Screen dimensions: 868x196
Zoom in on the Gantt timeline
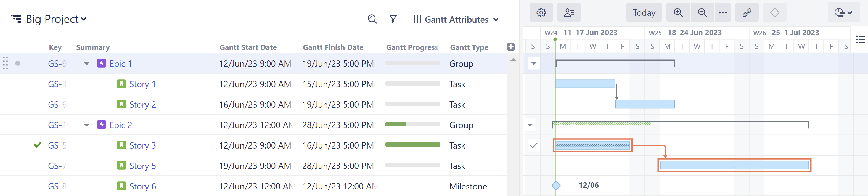coord(678,12)
